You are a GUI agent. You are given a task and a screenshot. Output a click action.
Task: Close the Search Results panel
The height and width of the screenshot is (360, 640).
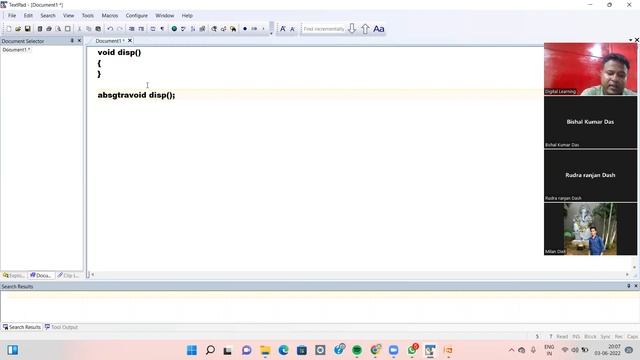636,286
